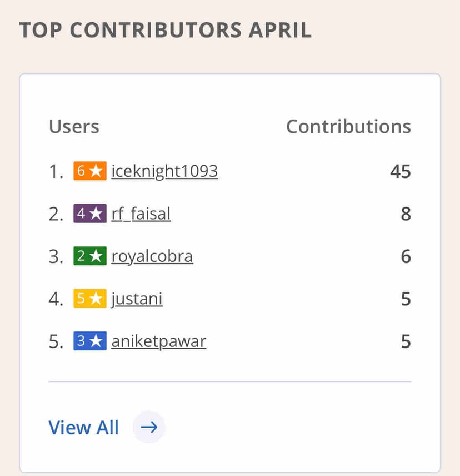Click the Users column header
The height and width of the screenshot is (476, 460).
click(x=74, y=127)
